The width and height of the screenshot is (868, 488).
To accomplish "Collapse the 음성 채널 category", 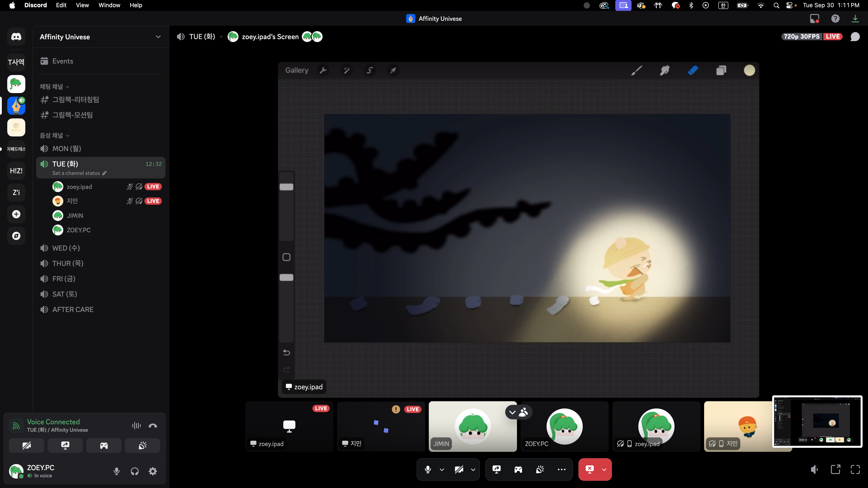I will point(54,135).
